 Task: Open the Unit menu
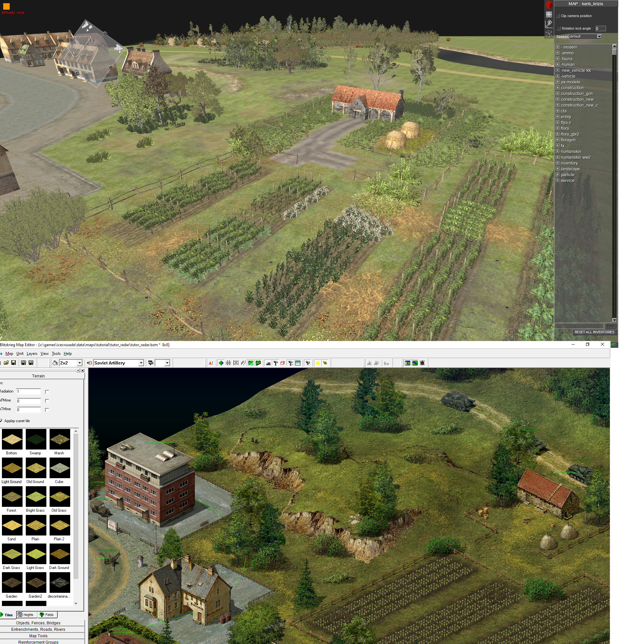[x=20, y=353]
